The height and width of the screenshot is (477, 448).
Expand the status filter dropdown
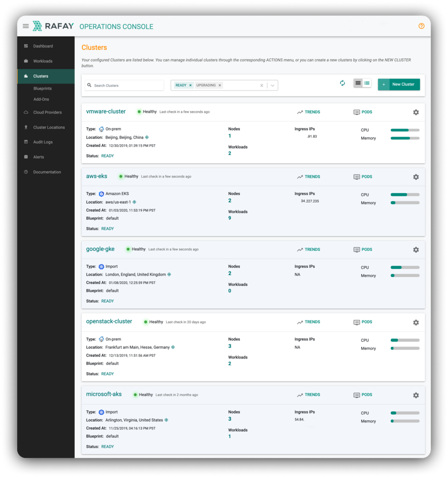click(x=272, y=85)
